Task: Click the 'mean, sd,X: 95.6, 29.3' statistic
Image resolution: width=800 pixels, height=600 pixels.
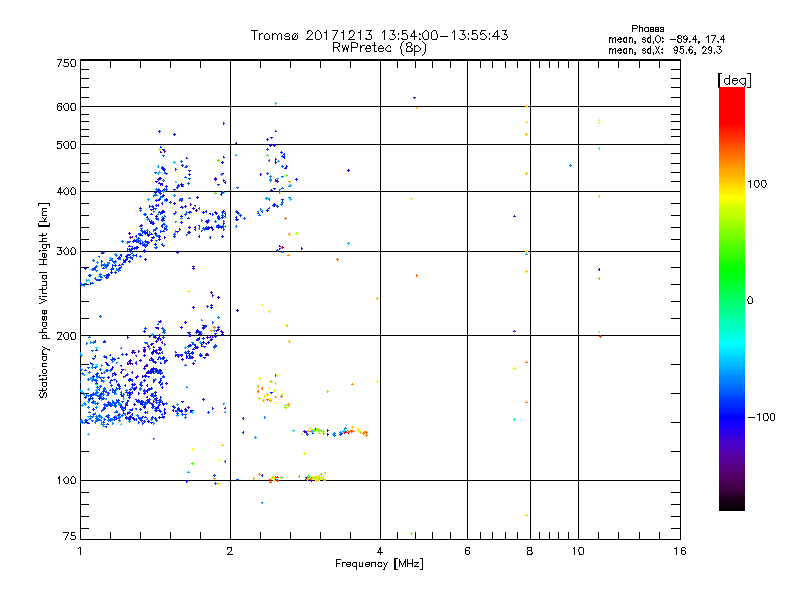Action: pyautogui.click(x=665, y=51)
